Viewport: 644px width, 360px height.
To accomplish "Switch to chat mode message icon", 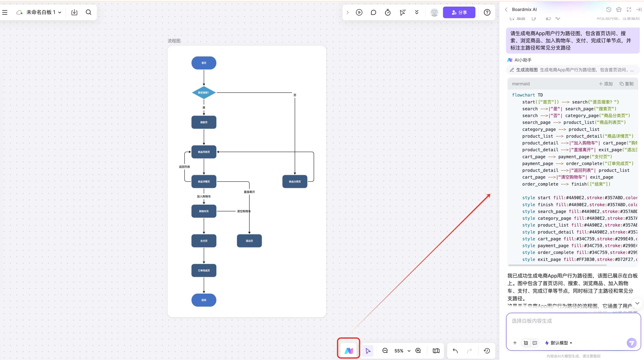I will coord(535,343).
